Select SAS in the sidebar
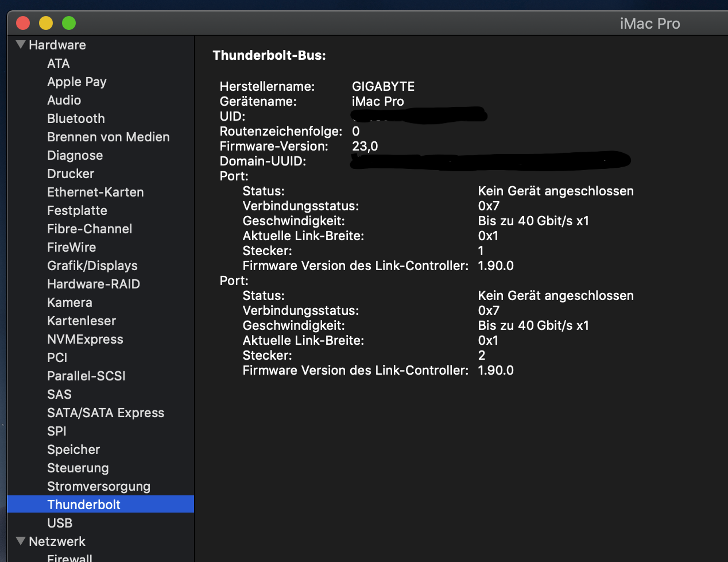The width and height of the screenshot is (728, 562). tap(59, 394)
